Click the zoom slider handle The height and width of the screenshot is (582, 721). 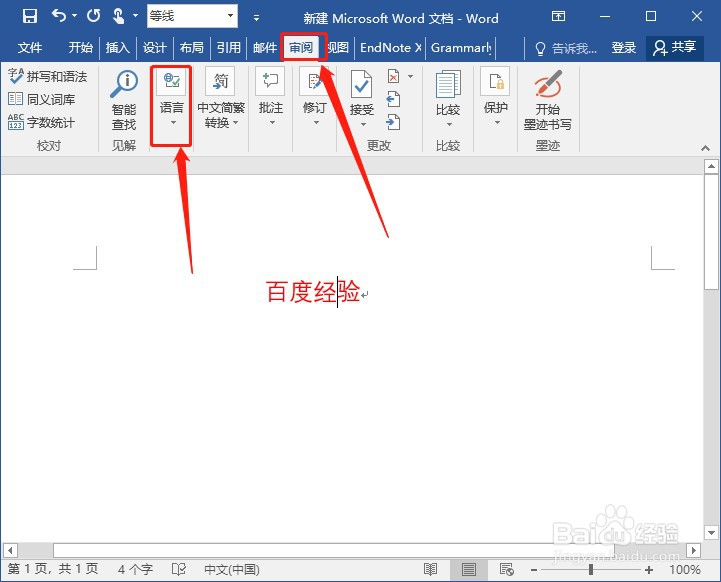[x=591, y=570]
